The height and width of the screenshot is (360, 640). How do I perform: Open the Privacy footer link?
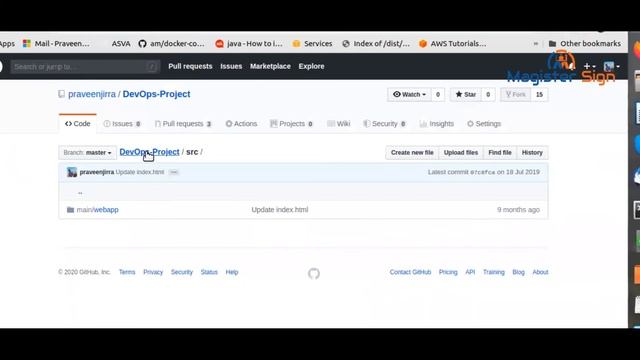click(153, 272)
